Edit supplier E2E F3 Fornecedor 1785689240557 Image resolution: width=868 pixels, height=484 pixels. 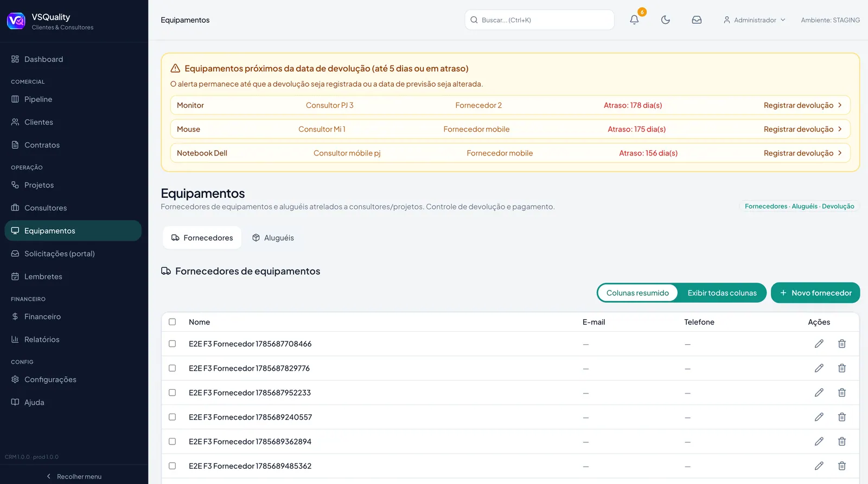(819, 417)
